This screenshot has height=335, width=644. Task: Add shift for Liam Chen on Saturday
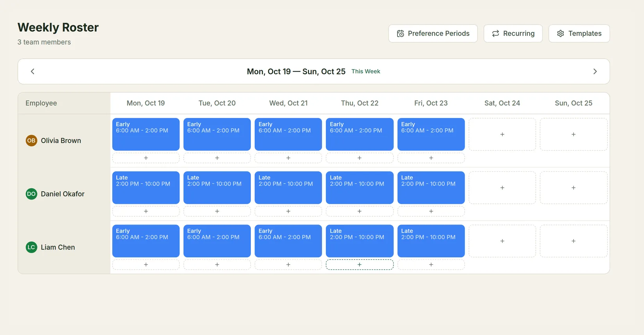[502, 241]
